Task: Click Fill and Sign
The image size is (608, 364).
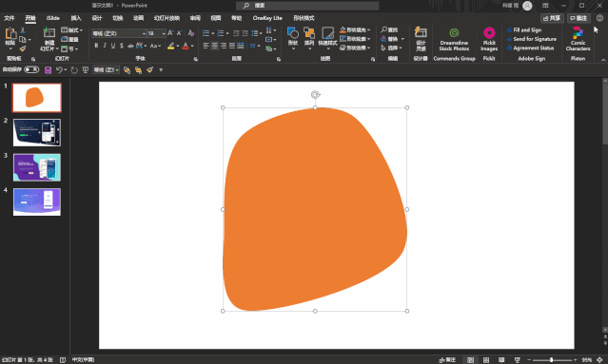Action: click(524, 29)
